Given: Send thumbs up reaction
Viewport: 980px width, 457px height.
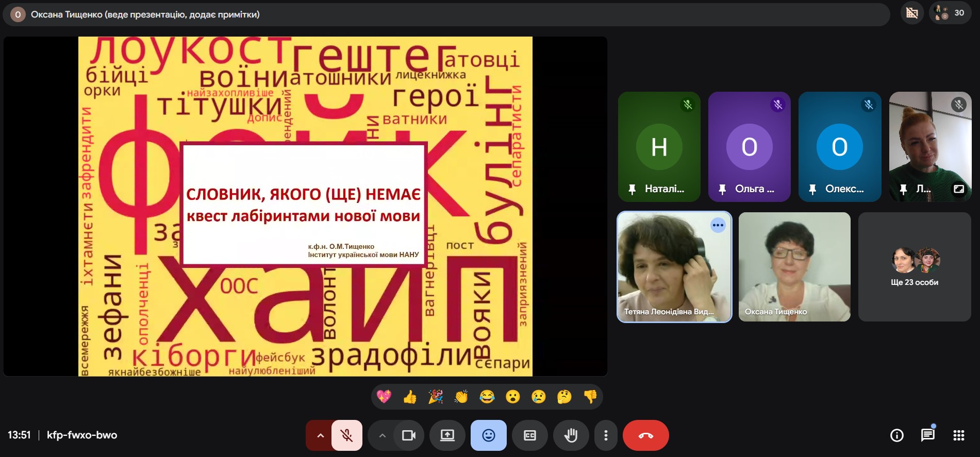Looking at the screenshot, I should click(410, 397).
